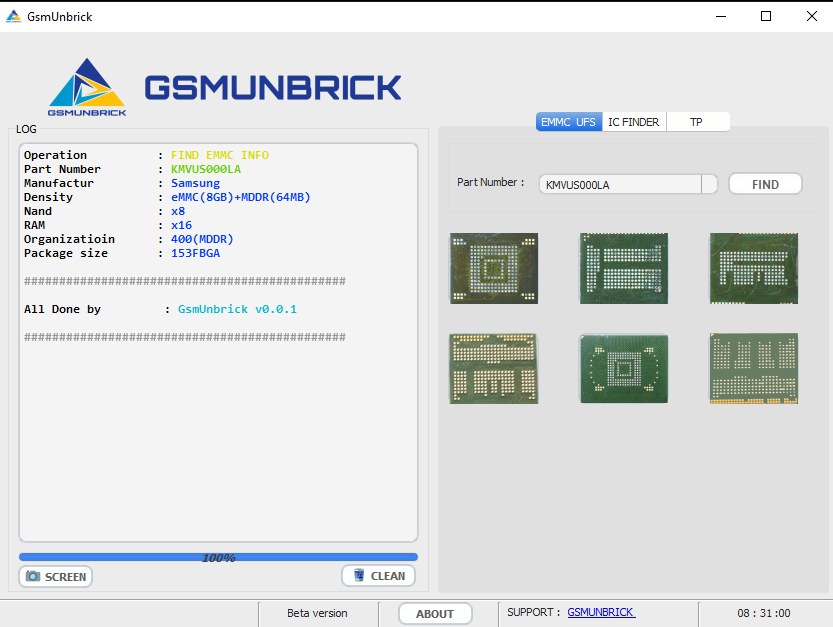Click the green 'KMVUS000LA' part number in log
Image resolution: width=833 pixels, height=627 pixels.
tap(206, 169)
